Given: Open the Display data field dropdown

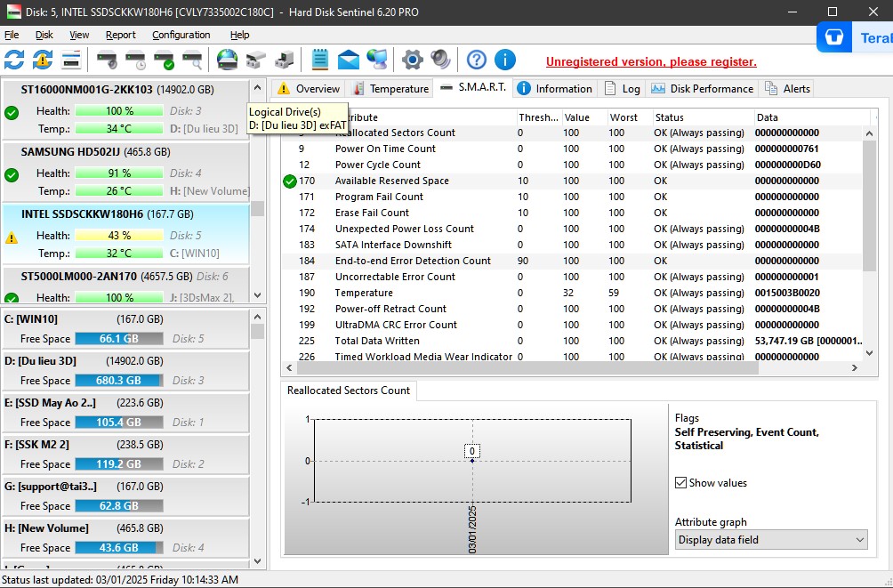Looking at the screenshot, I should click(x=770, y=540).
